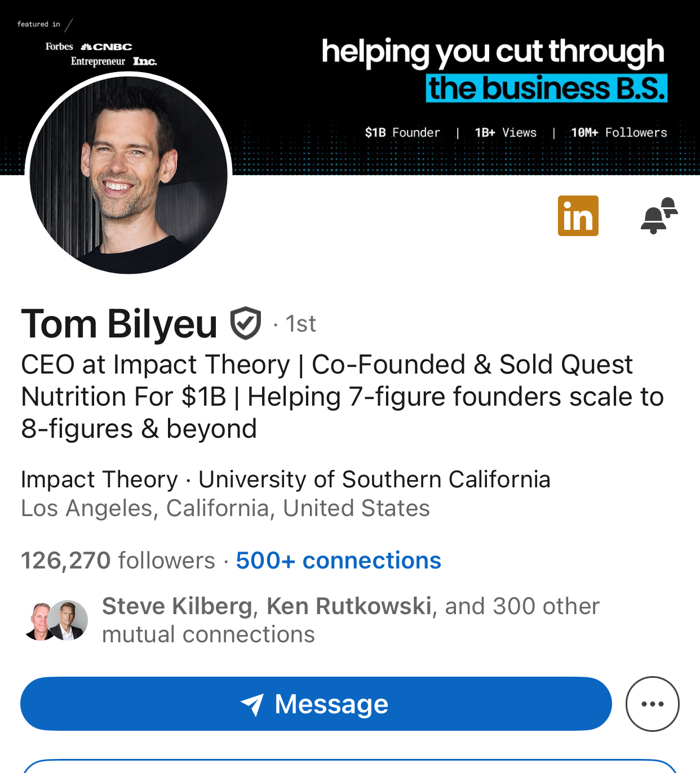Viewport: 700px width, 773px height.
Task: Tap the highlighted "the business B.S." banner text
Action: [547, 88]
